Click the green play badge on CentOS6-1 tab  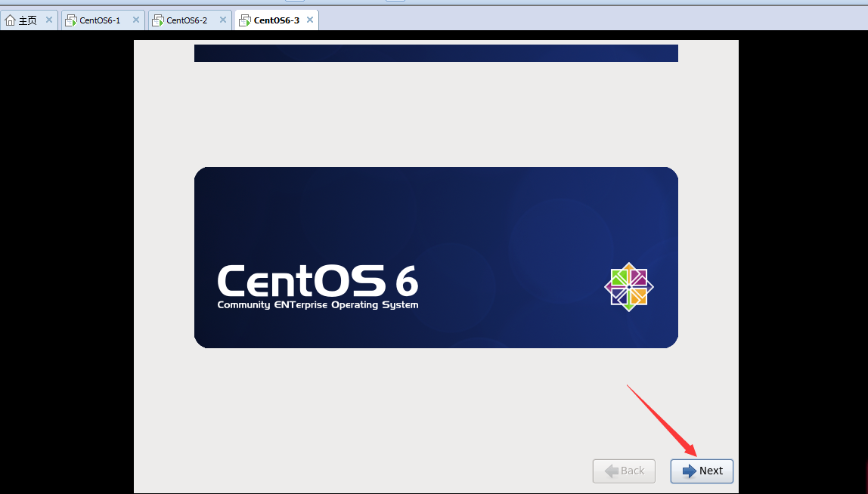click(x=73, y=23)
